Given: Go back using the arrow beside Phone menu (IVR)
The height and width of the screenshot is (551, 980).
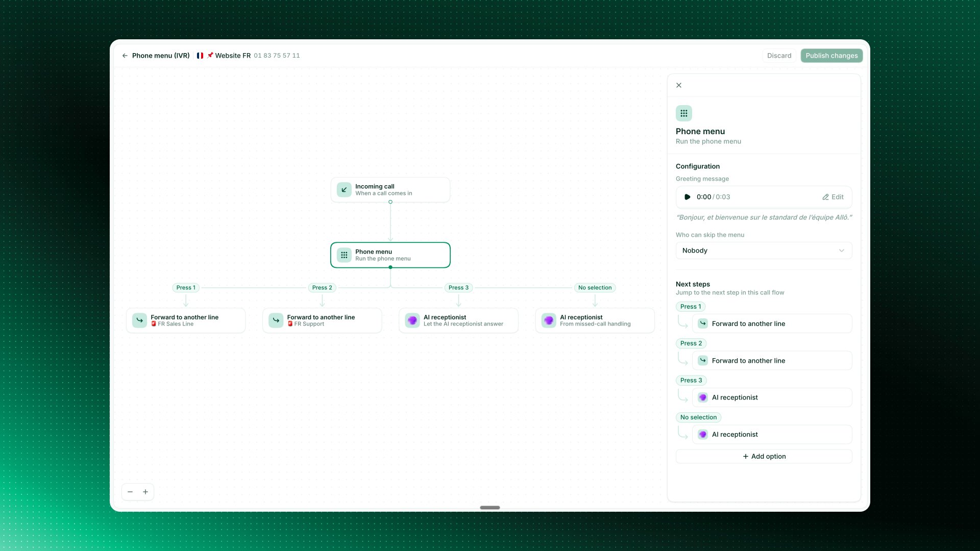Looking at the screenshot, I should (x=125, y=56).
